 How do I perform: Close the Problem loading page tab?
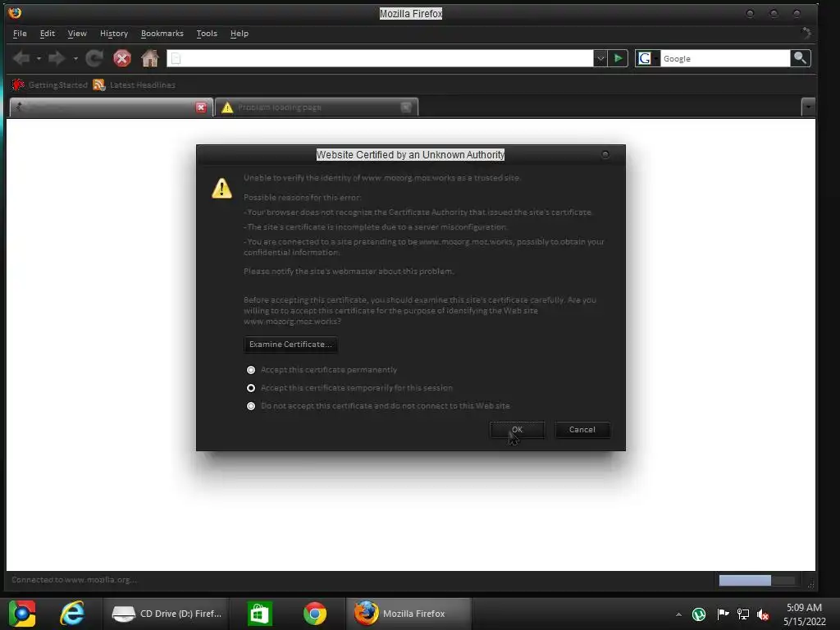tap(406, 107)
